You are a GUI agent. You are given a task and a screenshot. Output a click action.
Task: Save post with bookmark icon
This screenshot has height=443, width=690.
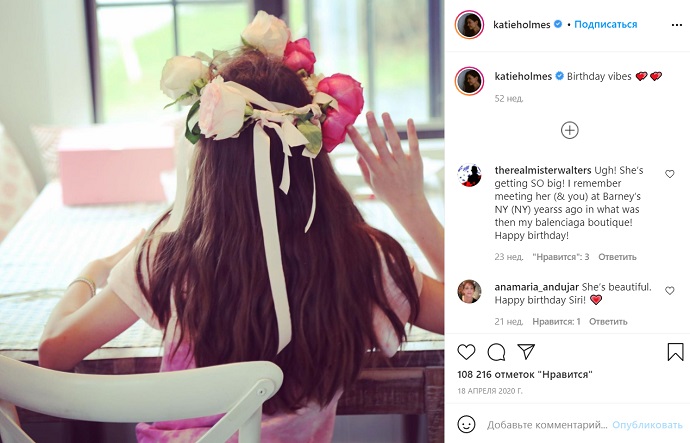tap(675, 352)
